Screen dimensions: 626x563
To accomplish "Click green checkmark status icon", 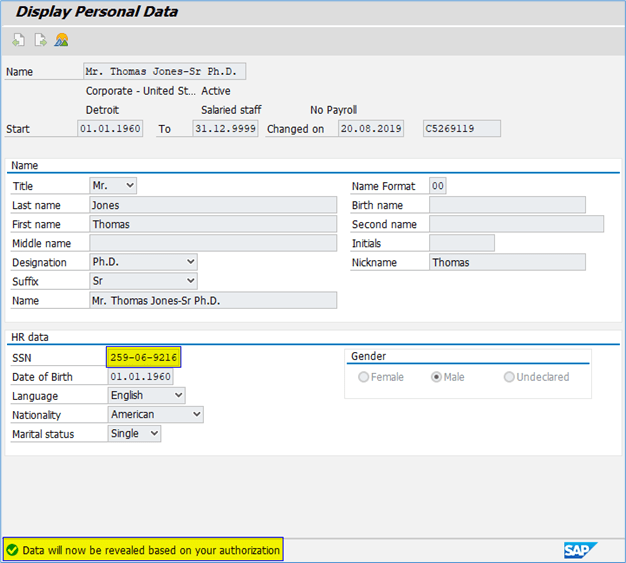I will pyautogui.click(x=12, y=550).
